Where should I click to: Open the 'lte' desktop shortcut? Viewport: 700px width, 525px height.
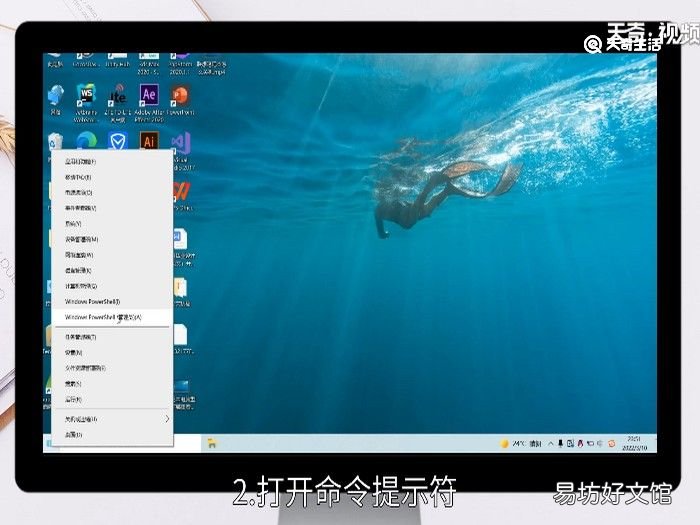tap(117, 102)
